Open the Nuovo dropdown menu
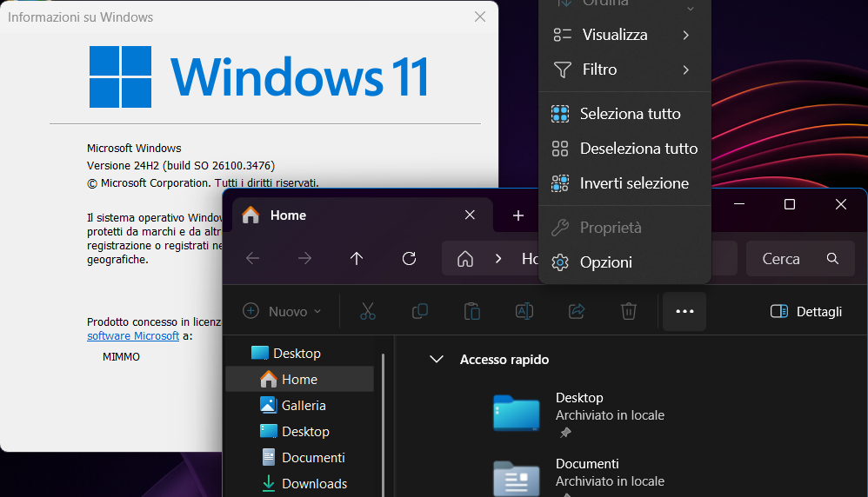This screenshot has width=868, height=497. (282, 311)
